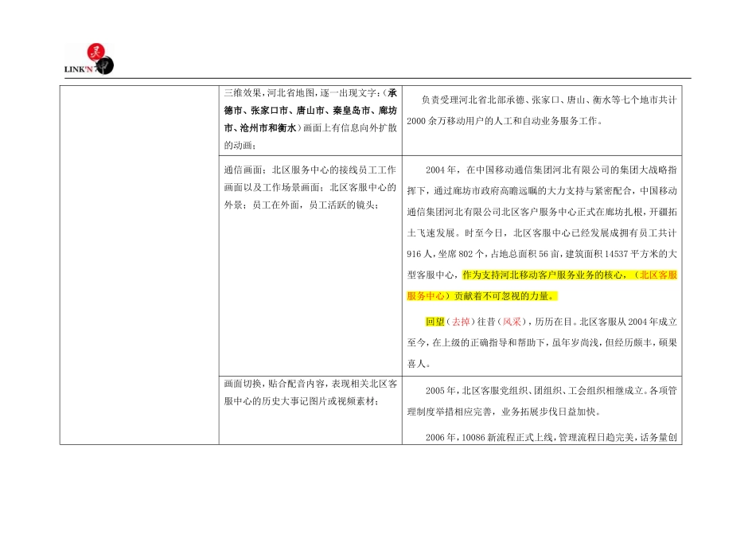Click the highlighted word "回望"
The width and height of the screenshot is (756, 535).
(x=435, y=322)
